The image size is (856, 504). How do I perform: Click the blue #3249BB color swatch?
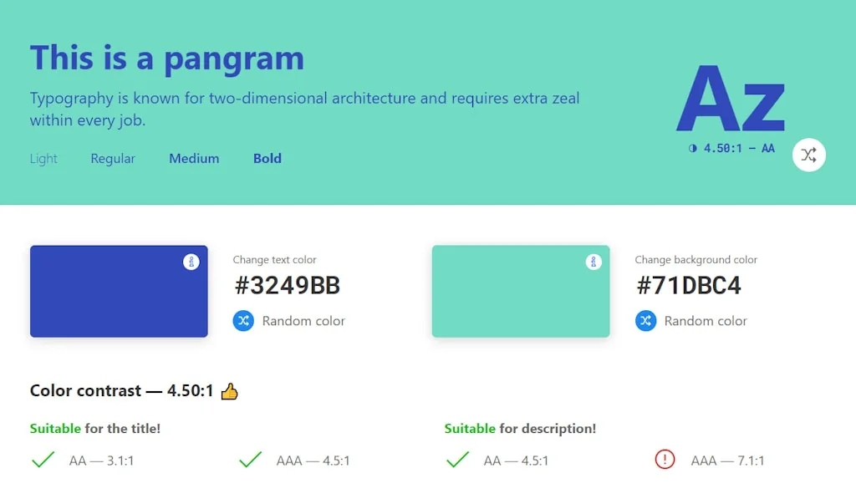(119, 292)
